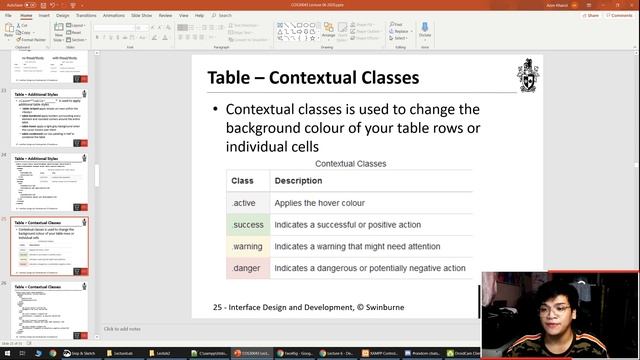Save the presentation from quick access toolbar

pyautogui.click(x=43, y=5)
